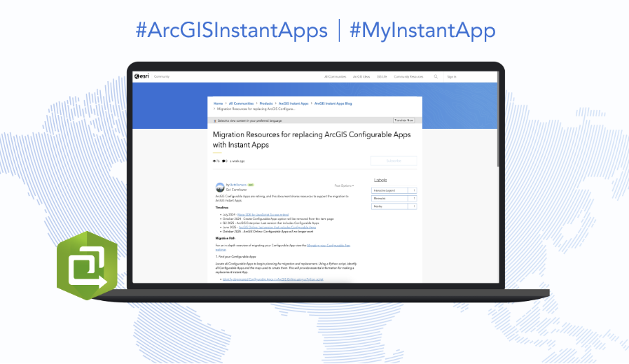Open GIS Life in top navigation
629x364 pixels.
382,76
